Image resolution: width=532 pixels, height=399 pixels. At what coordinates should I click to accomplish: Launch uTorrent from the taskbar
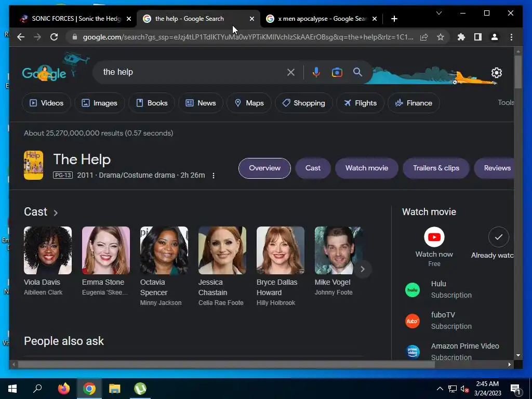[x=140, y=389]
